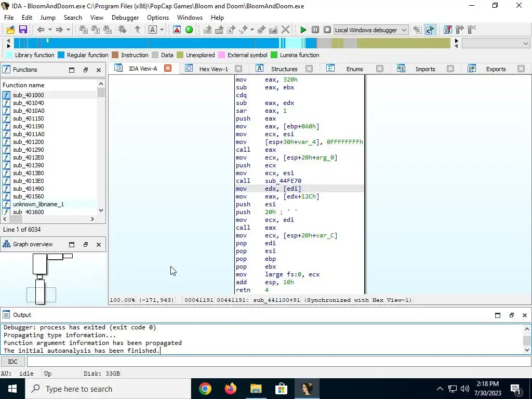
Task: Select unknown_libname_1 in Functions list
Action: tap(38, 204)
